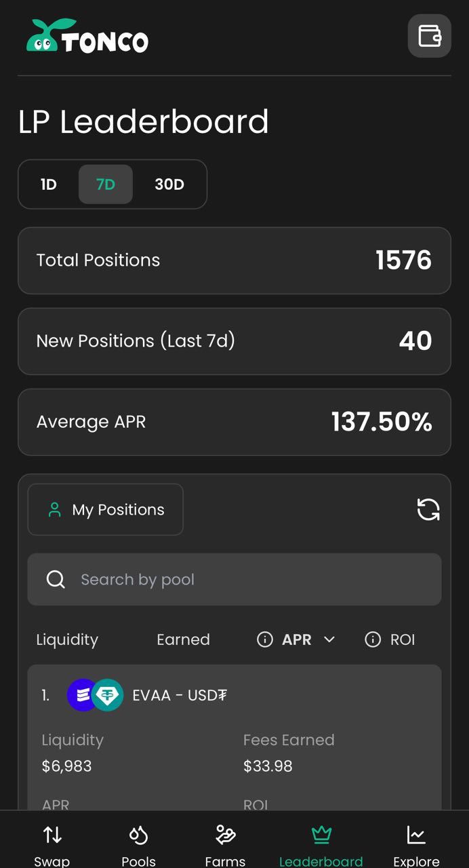Sort by the Earned column

pyautogui.click(x=183, y=639)
